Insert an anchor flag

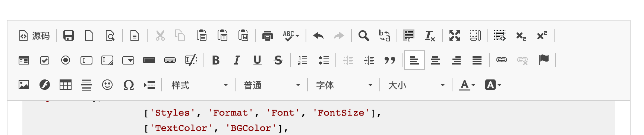pos(544,60)
